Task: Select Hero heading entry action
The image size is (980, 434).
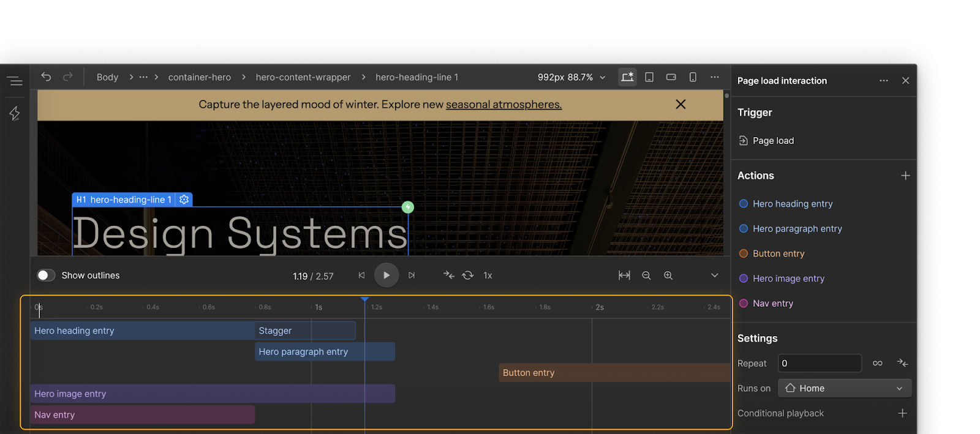Action: pos(793,204)
